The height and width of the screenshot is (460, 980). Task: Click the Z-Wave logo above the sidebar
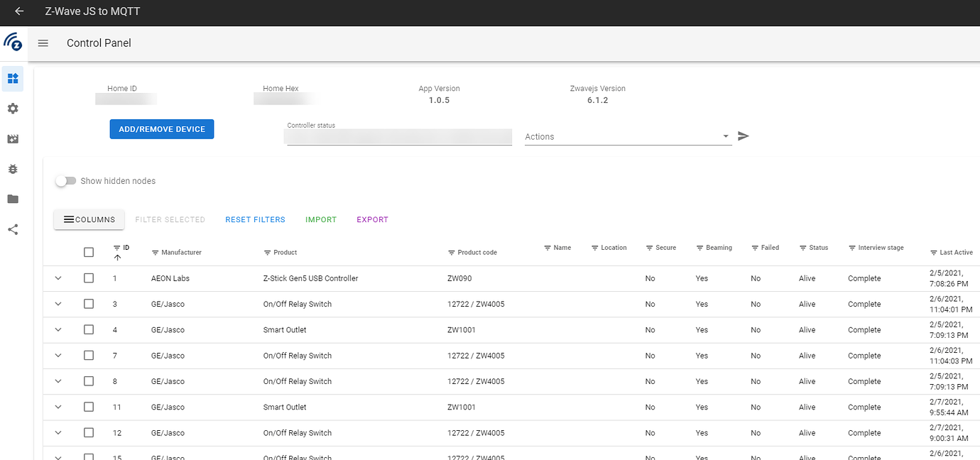[13, 43]
